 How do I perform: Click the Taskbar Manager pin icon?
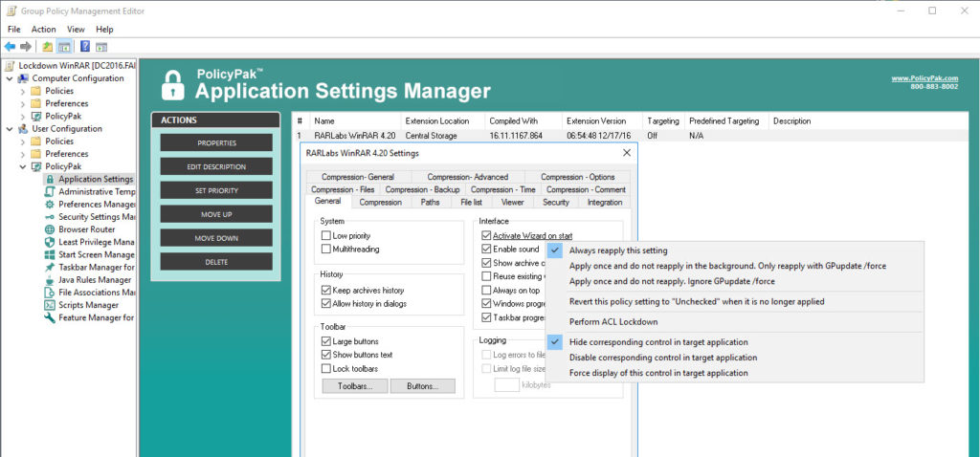50,267
